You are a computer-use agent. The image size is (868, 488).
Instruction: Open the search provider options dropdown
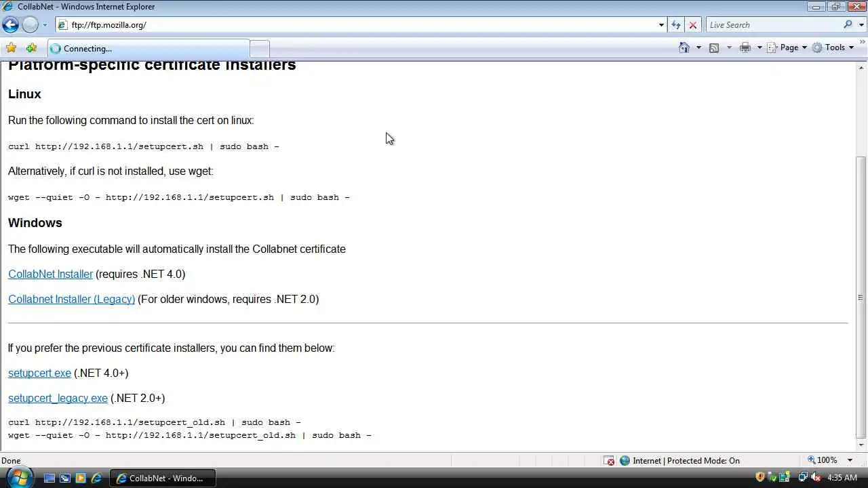pos(861,25)
